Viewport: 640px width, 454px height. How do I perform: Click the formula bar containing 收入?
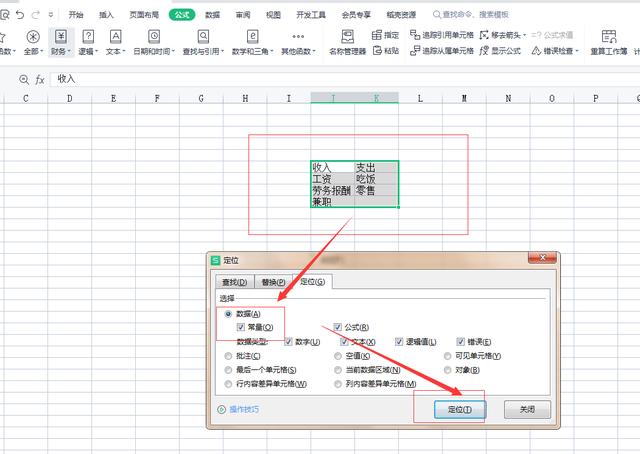[x=345, y=79]
